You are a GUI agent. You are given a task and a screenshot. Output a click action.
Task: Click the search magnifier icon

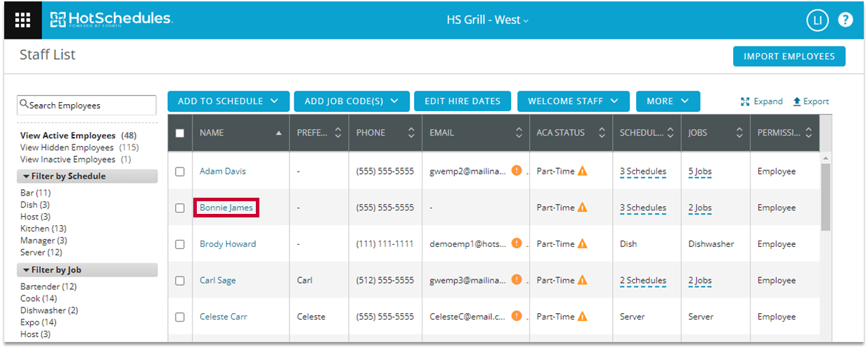pyautogui.click(x=25, y=104)
